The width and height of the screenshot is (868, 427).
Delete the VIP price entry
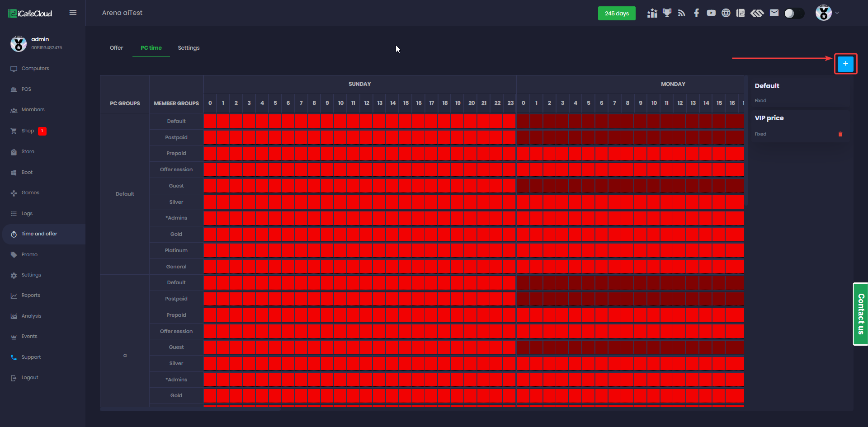tap(840, 134)
